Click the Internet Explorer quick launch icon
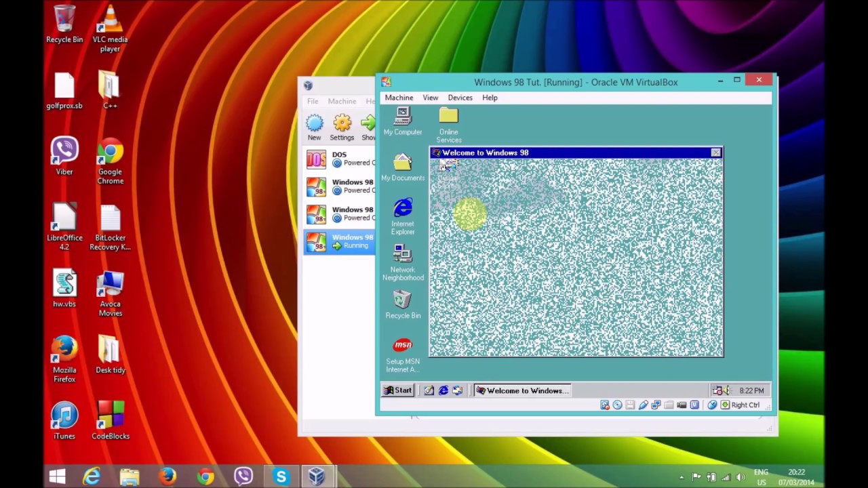This screenshot has width=868, height=488. coord(443,390)
